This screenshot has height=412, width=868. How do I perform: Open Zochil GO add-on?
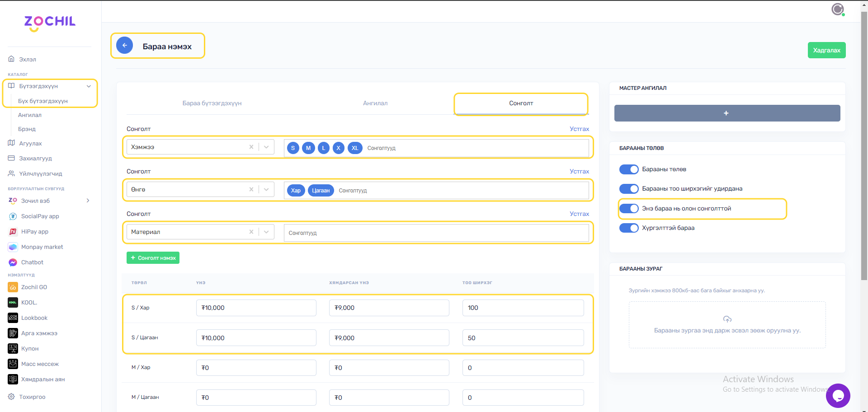13,287
